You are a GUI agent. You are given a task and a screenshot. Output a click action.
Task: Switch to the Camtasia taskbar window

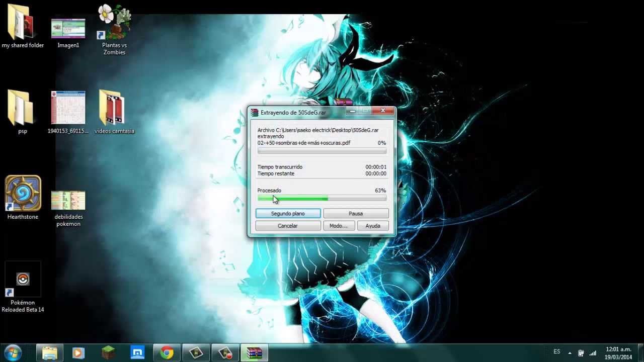[x=196, y=353]
